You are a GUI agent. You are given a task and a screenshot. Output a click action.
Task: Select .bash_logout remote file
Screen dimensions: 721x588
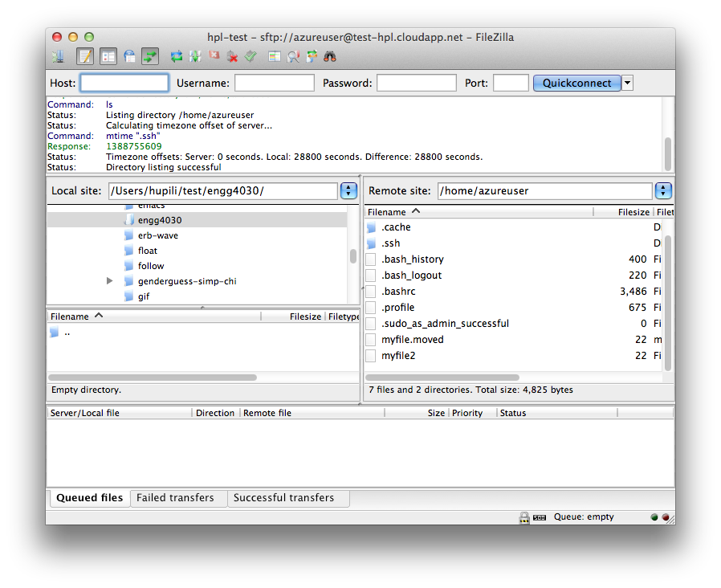point(513,276)
